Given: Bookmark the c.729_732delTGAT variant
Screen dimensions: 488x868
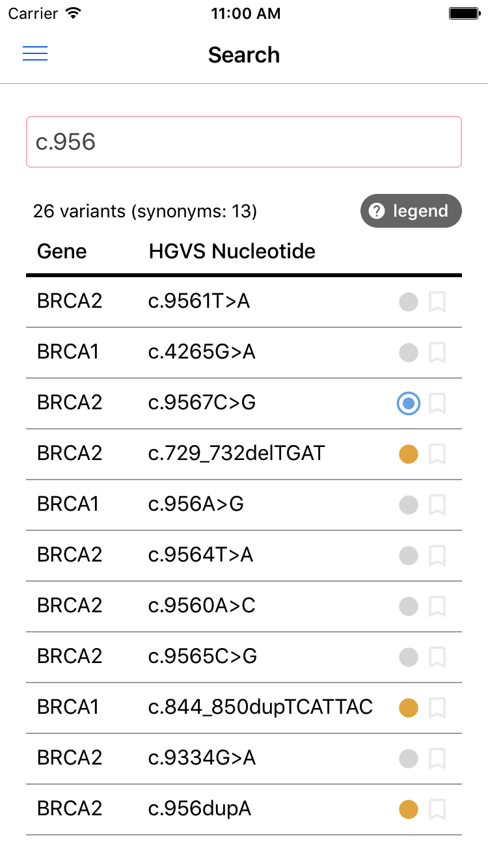Looking at the screenshot, I should coord(437,454).
